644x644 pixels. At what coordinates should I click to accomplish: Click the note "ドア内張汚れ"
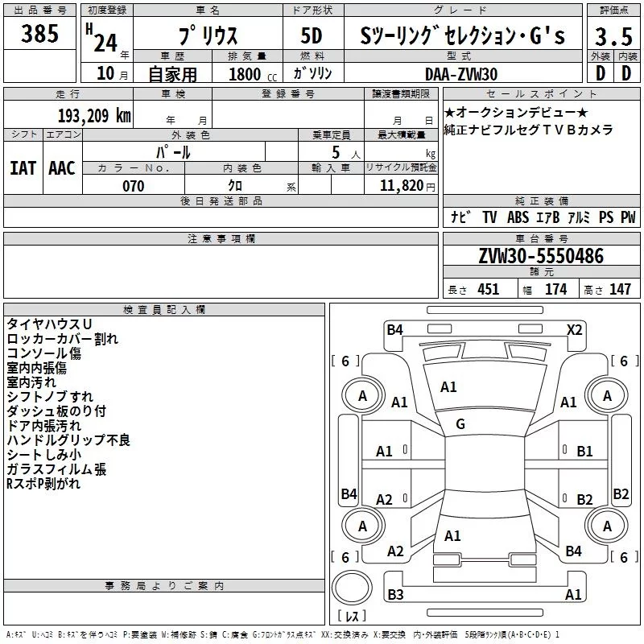[x=44, y=426]
